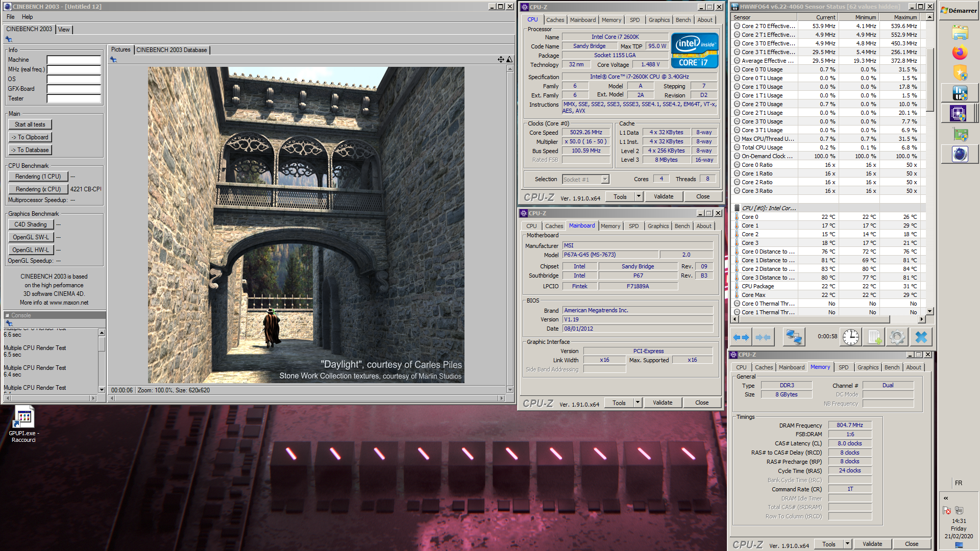Image resolution: width=980 pixels, height=551 pixels.
Task: Click GFX-Board input field
Action: click(73, 89)
